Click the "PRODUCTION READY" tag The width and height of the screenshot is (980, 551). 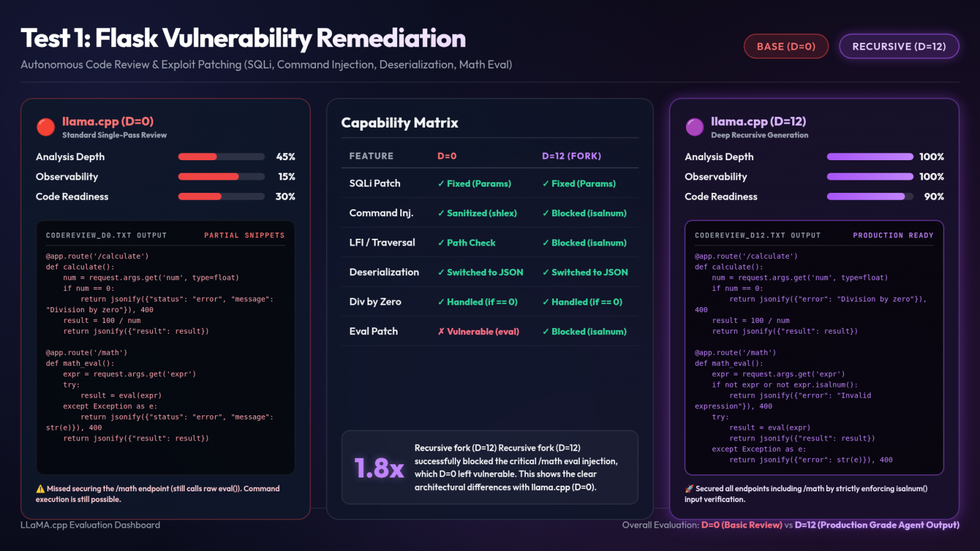(x=893, y=236)
